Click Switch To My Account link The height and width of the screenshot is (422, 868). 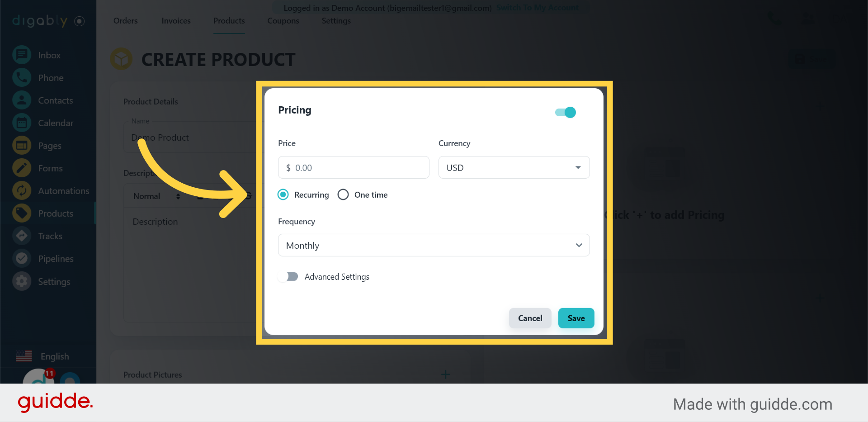coord(538,8)
